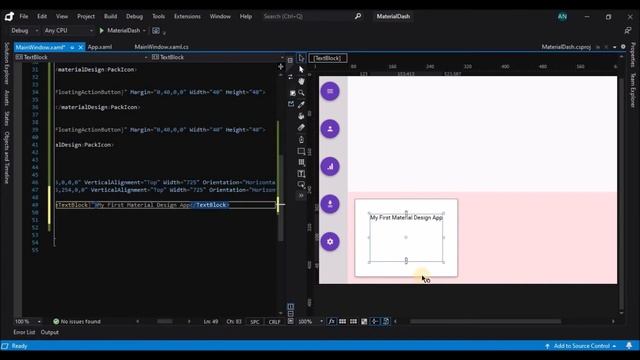Image resolution: width=640 pixels, height=360 pixels.
Task: Click the designer chart round button
Action: pyautogui.click(x=330, y=167)
